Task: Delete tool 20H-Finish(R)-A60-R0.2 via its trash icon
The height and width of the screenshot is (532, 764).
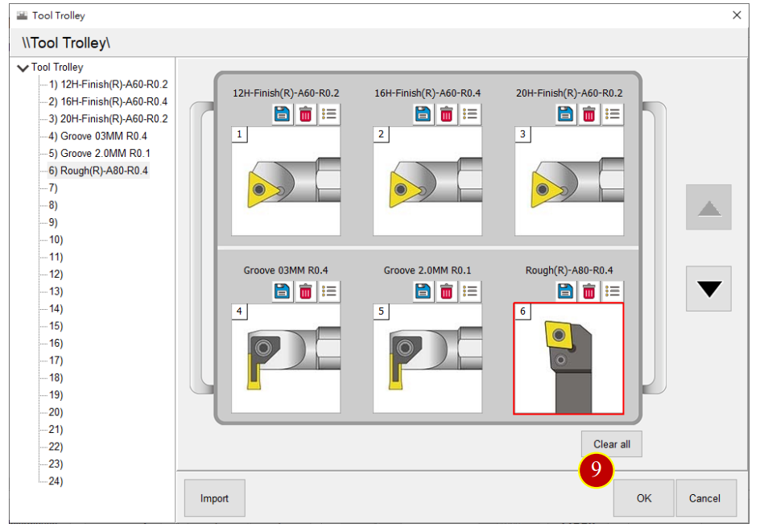Action: click(588, 114)
